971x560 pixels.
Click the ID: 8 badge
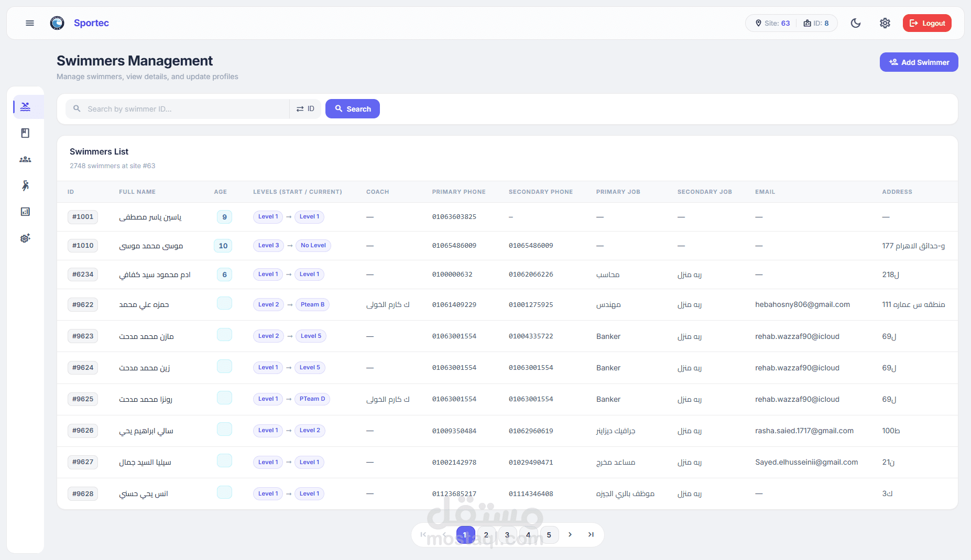point(816,23)
